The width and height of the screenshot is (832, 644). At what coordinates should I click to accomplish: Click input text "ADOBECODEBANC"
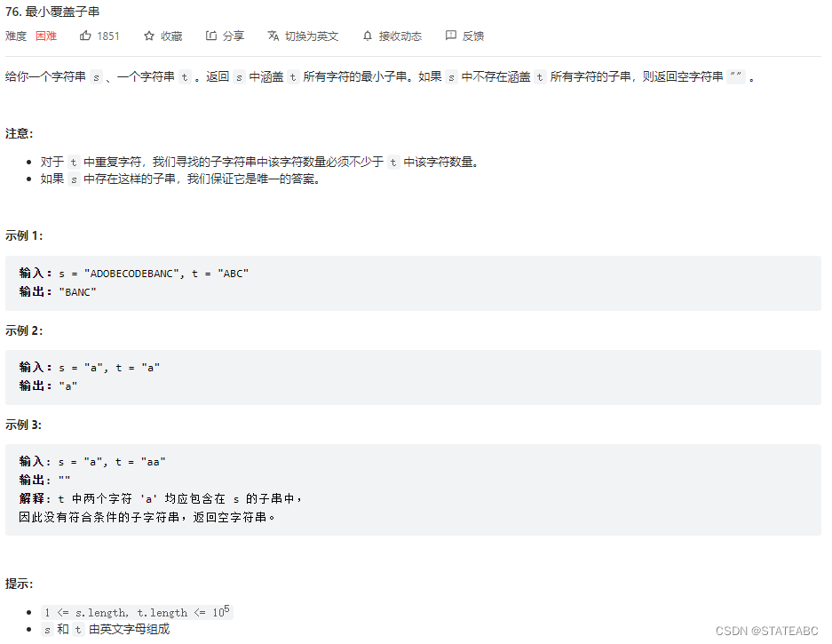pyautogui.click(x=131, y=274)
